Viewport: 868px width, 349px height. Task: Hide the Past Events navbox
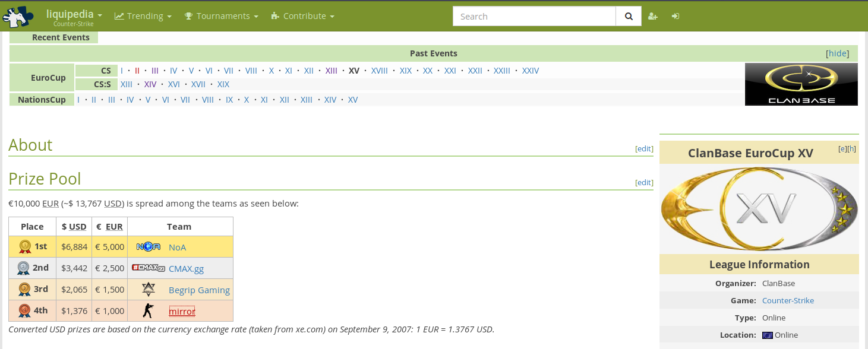(838, 53)
